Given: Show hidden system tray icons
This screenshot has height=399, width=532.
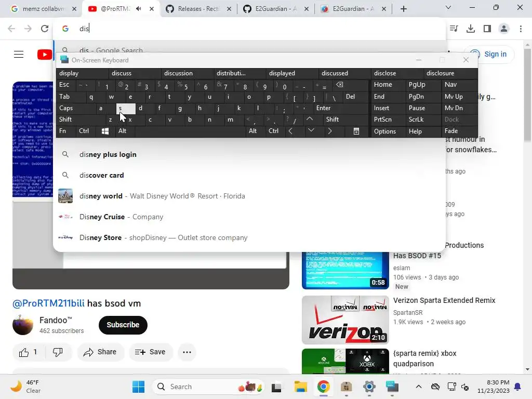Looking at the screenshot, I should click(419, 387).
